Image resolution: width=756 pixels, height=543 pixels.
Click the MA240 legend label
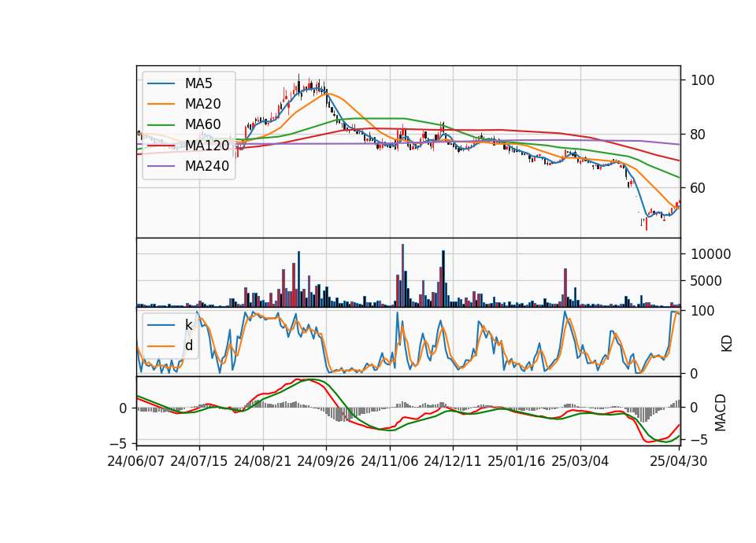(207, 166)
